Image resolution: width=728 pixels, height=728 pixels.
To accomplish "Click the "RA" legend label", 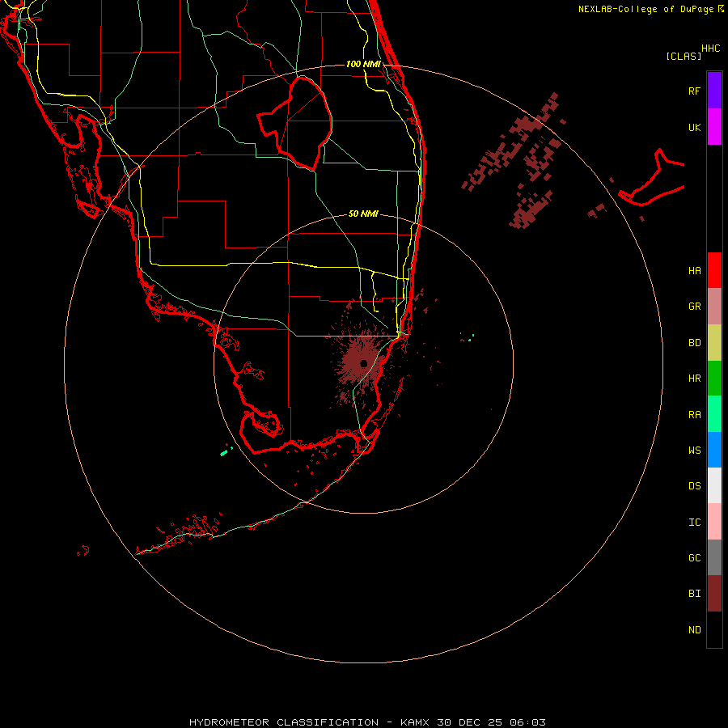I will tap(694, 415).
